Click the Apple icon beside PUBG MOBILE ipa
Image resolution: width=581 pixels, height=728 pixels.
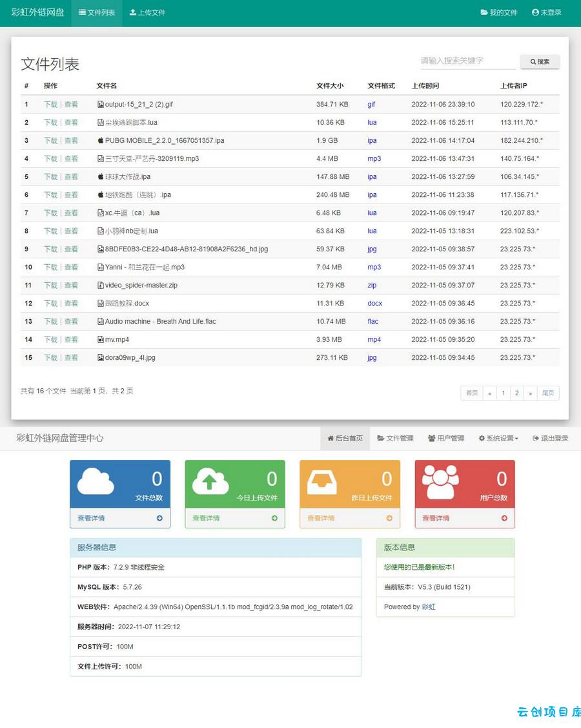click(101, 140)
